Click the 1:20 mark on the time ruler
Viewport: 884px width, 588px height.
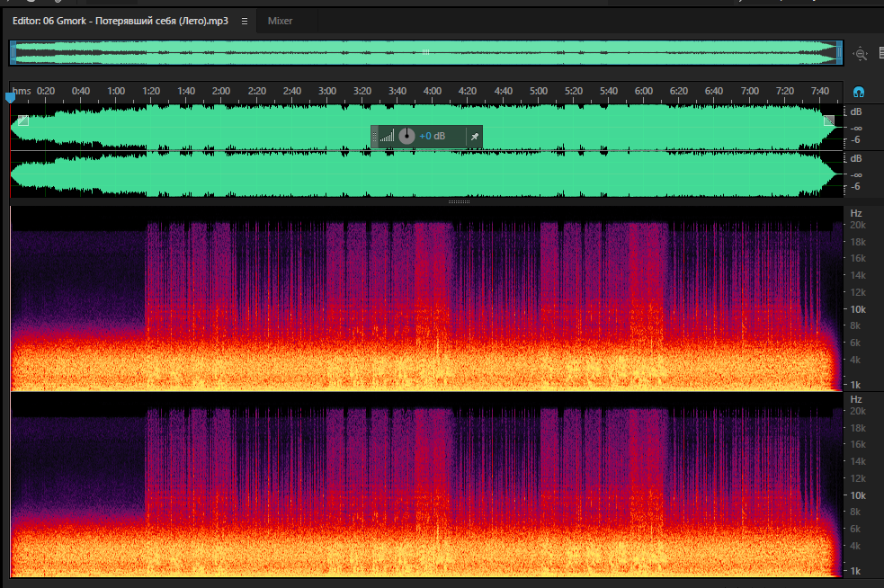(x=151, y=91)
